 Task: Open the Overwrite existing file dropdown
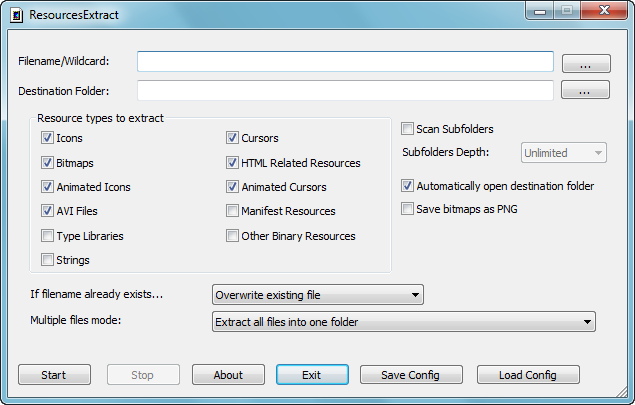click(x=318, y=294)
